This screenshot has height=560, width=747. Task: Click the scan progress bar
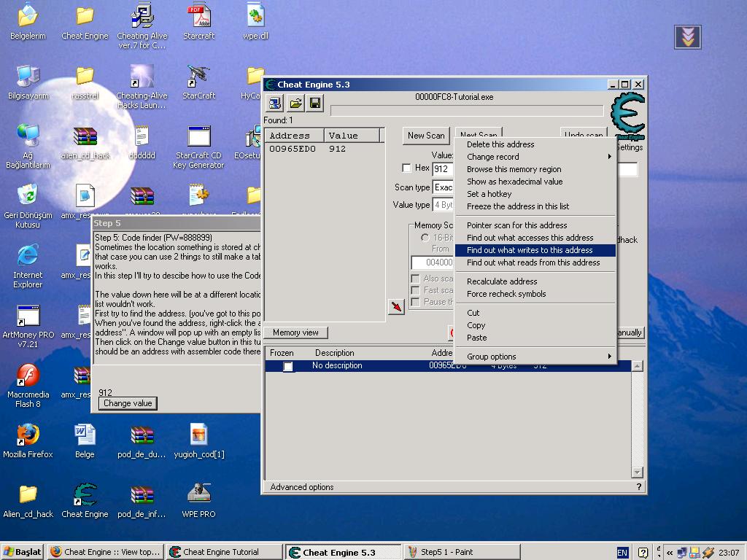click(467, 111)
